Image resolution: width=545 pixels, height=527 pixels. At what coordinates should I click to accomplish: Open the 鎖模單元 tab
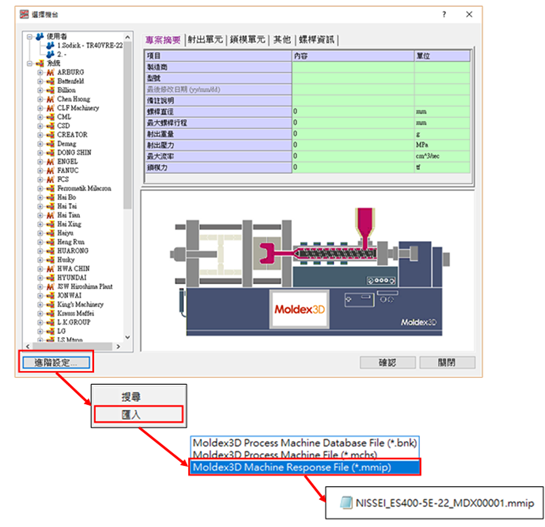click(247, 40)
